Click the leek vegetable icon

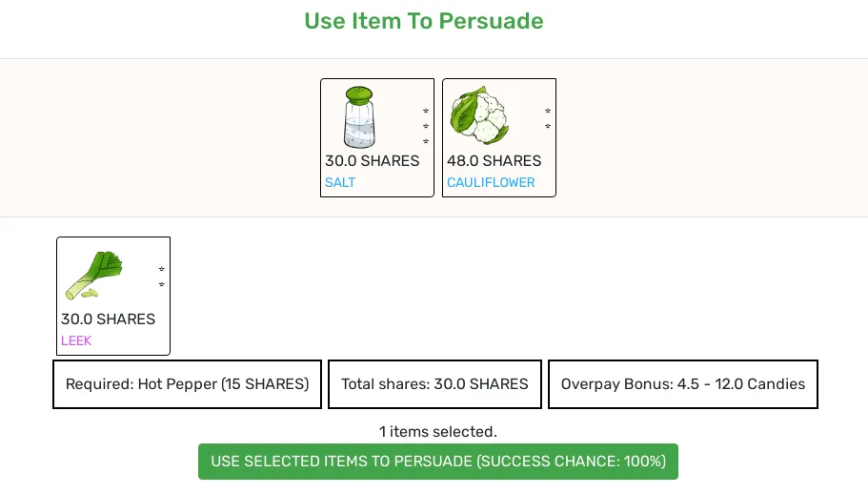coord(94,276)
